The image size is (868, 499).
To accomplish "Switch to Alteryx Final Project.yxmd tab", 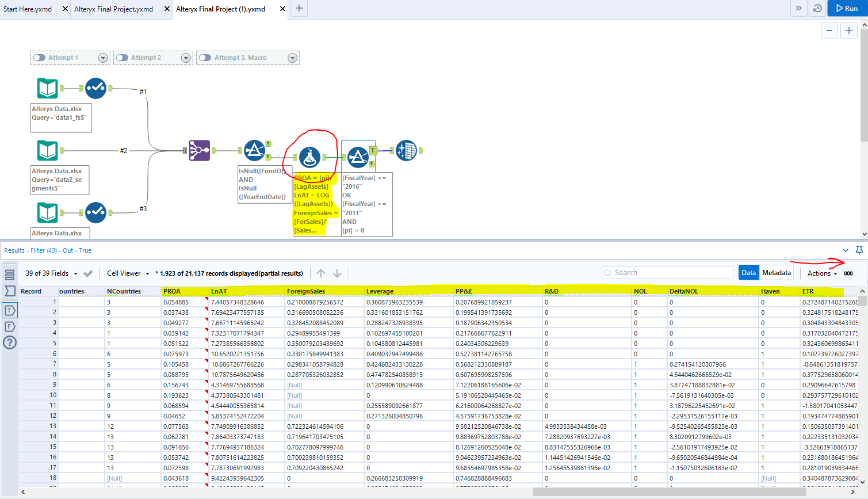I will [x=114, y=9].
